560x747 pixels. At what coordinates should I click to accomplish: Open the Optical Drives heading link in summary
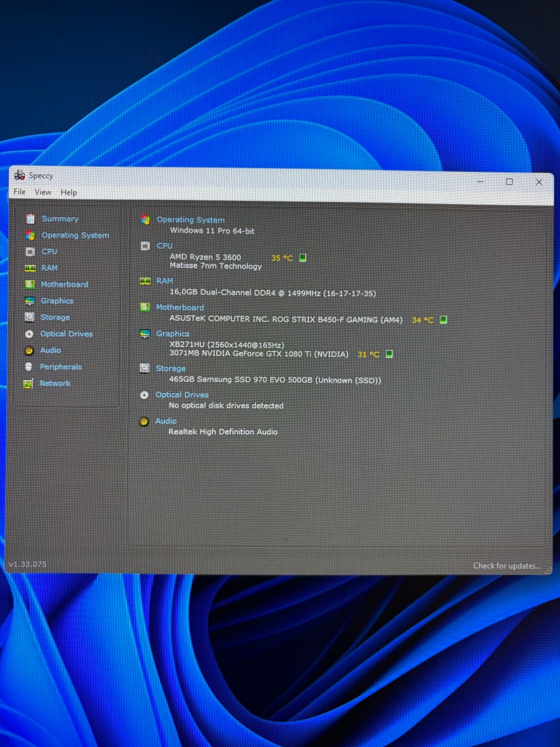pos(182,395)
